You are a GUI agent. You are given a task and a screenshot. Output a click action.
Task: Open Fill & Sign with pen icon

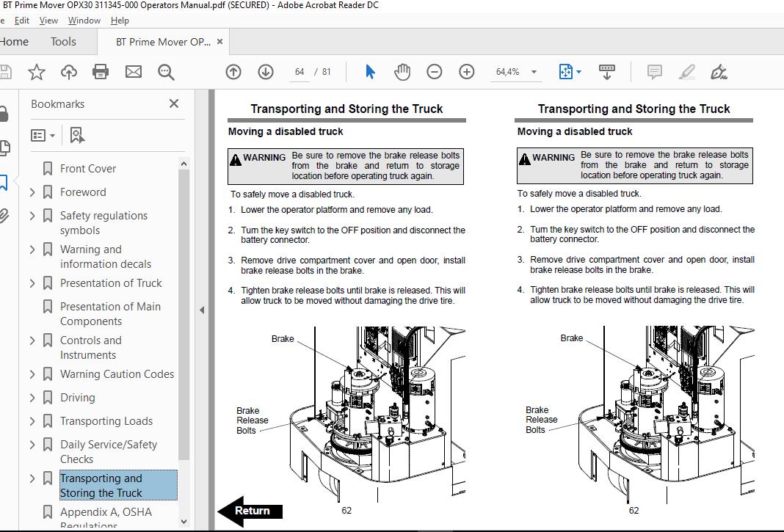pos(719,71)
